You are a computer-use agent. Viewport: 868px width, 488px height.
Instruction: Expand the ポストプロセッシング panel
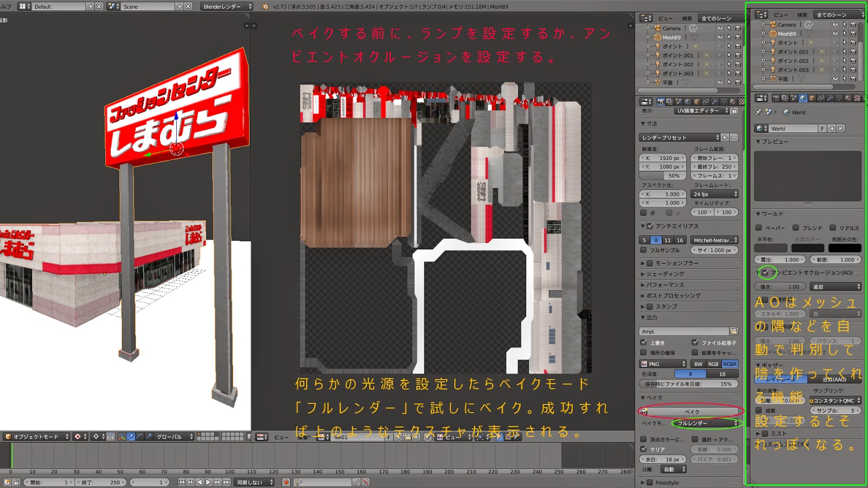(673, 296)
